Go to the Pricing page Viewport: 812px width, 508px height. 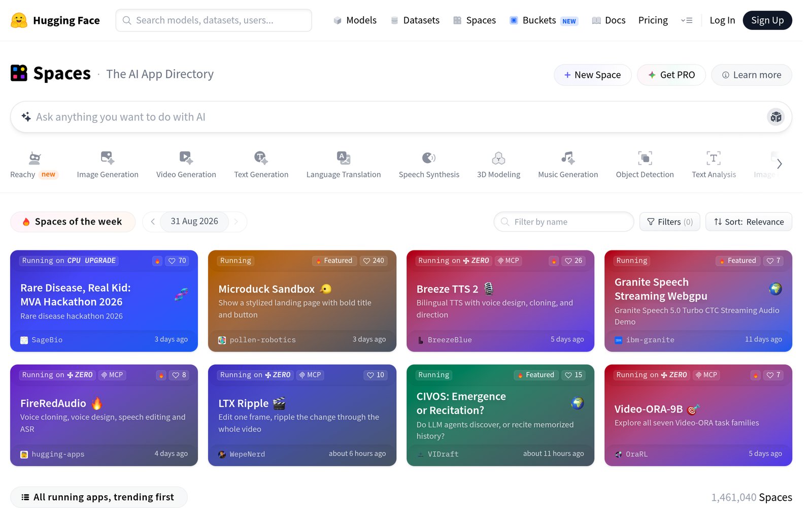pos(653,20)
